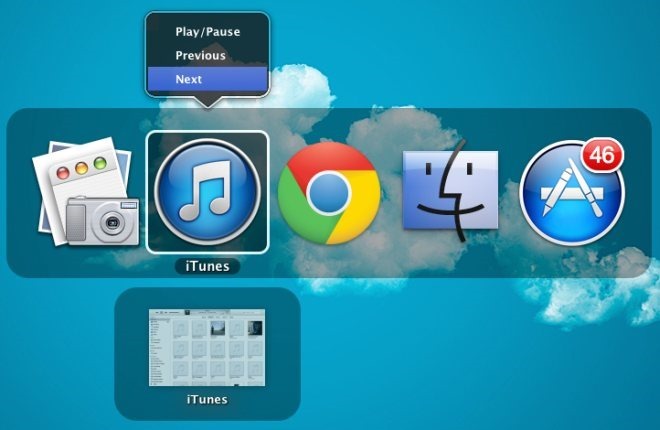
Task: Choose Play/Pause from the iTunes popup menu
Action: 208,32
